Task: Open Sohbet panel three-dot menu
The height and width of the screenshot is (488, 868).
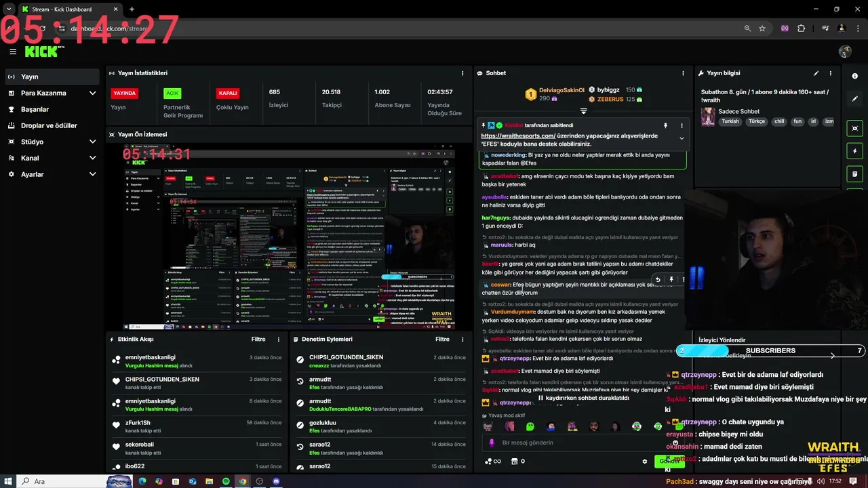Action: [683, 73]
